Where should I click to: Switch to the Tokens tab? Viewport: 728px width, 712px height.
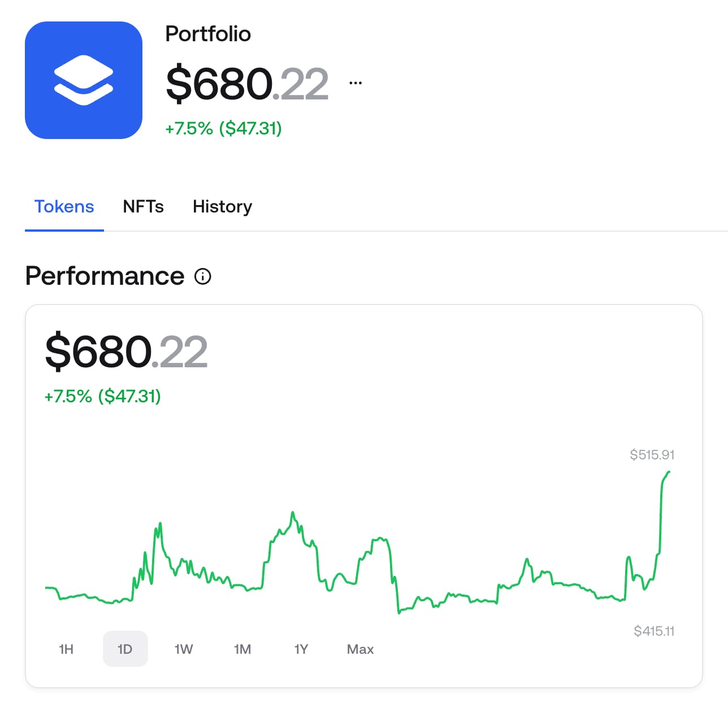click(x=64, y=207)
